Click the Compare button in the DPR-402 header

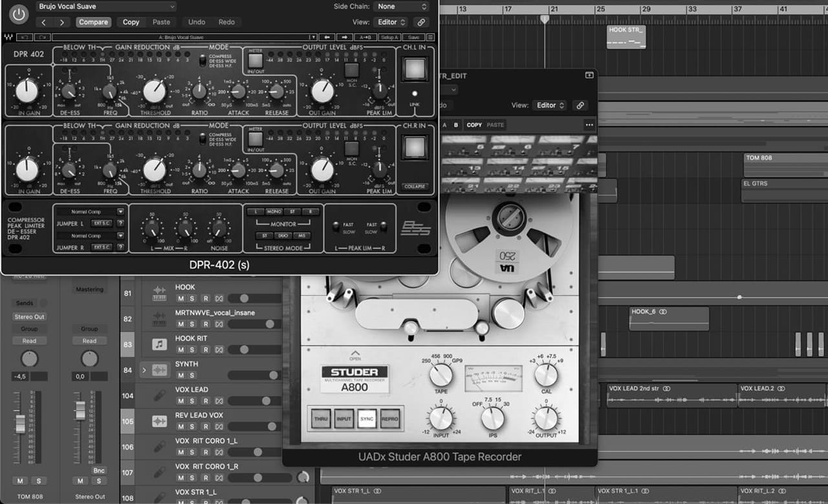coord(94,22)
